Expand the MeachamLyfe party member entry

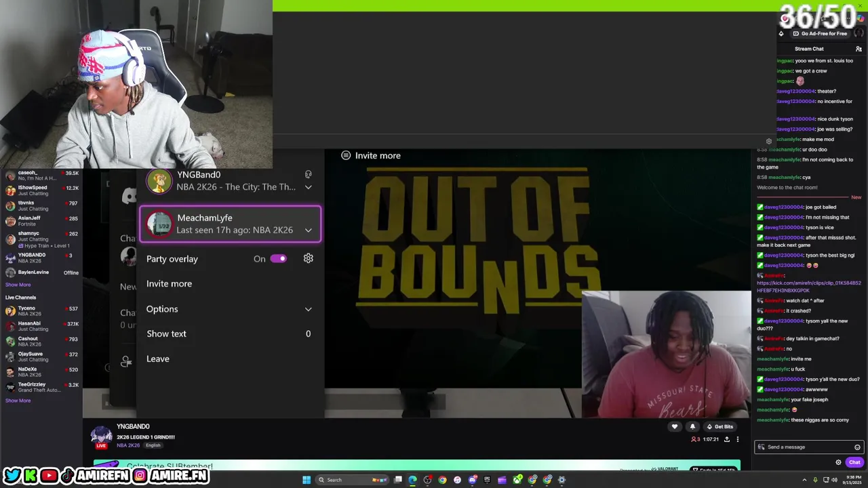[x=308, y=230]
